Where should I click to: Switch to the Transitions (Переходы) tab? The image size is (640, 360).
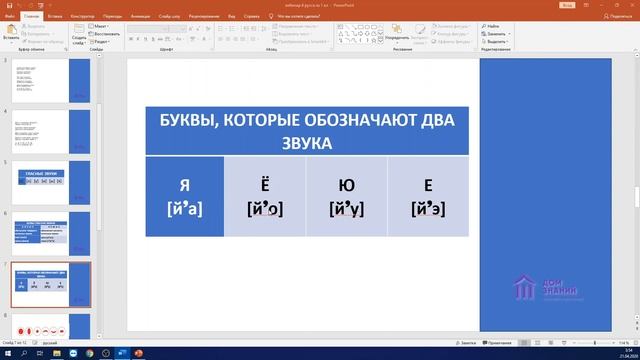[x=112, y=16]
